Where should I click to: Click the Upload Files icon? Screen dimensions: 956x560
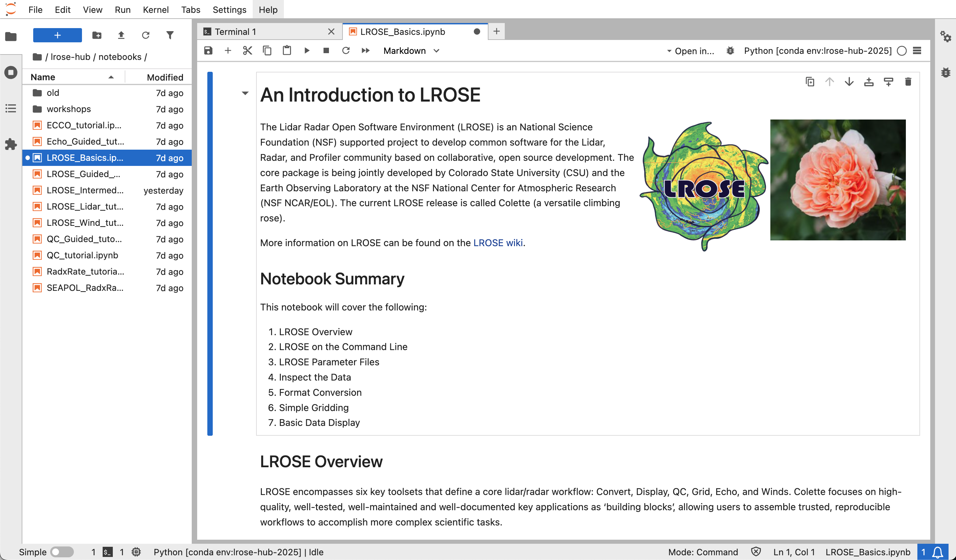(x=121, y=35)
